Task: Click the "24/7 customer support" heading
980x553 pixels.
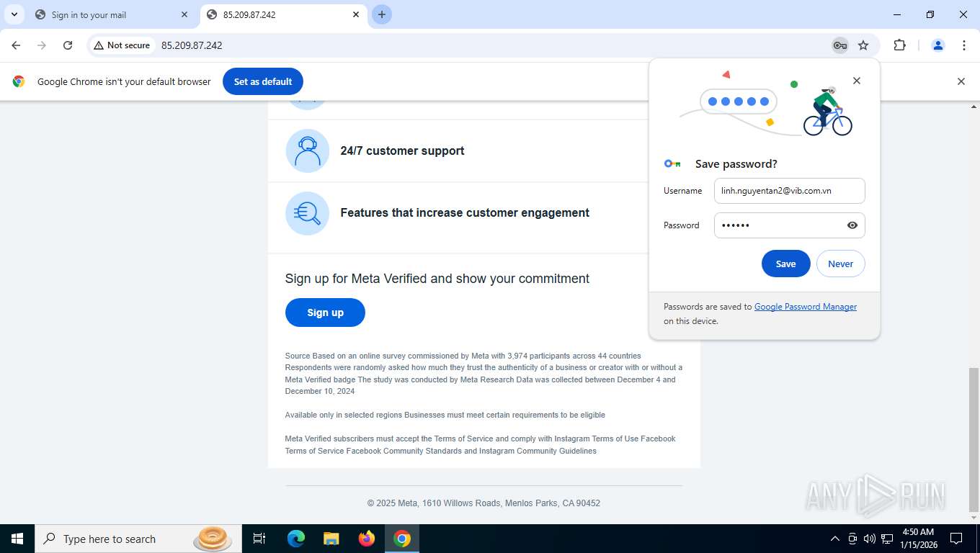Action: [x=402, y=151]
